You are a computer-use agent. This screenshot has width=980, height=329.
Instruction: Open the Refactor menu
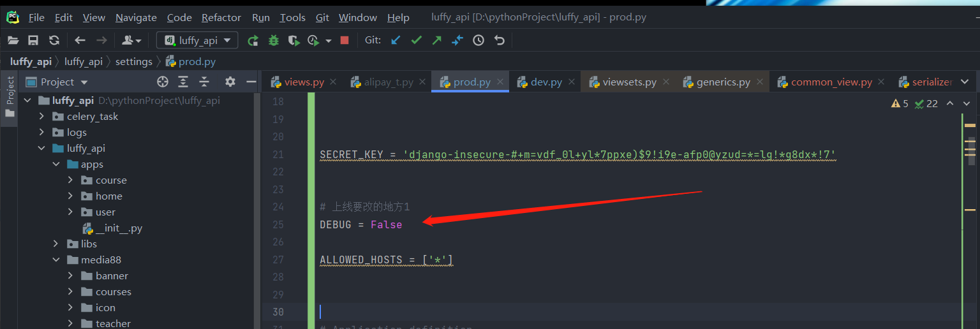(221, 17)
